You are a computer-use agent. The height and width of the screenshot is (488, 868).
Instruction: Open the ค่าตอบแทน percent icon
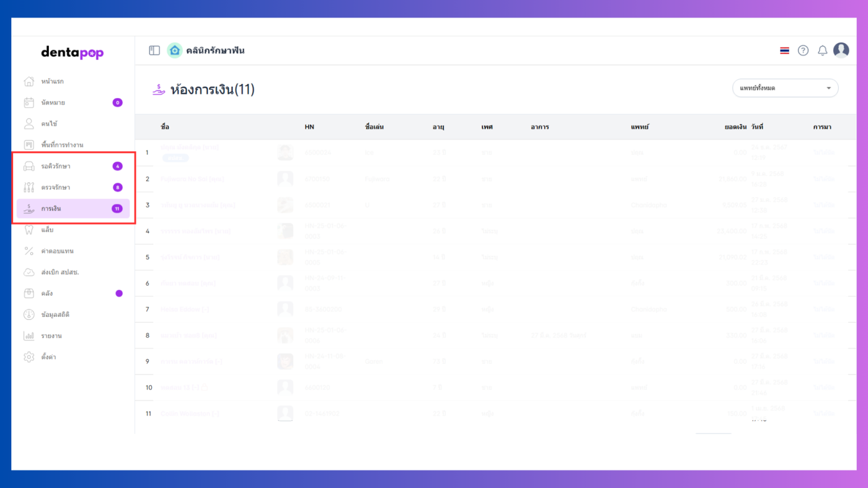[x=29, y=251]
